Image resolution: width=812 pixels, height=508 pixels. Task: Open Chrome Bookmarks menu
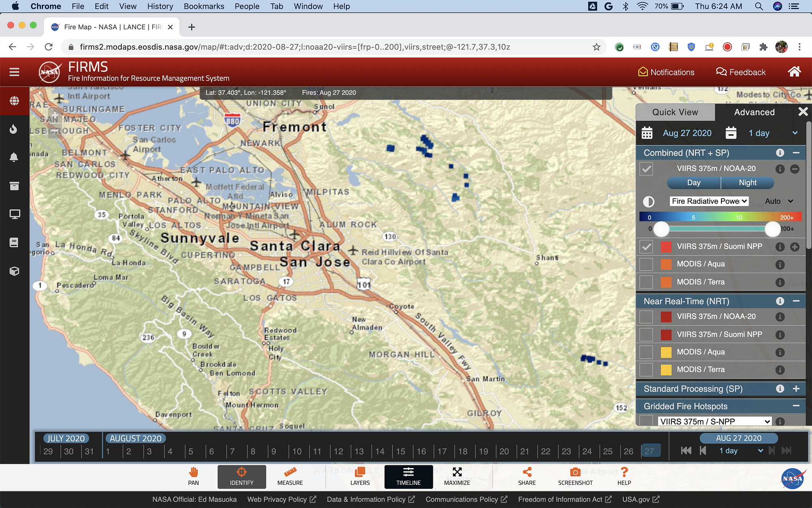pos(204,6)
